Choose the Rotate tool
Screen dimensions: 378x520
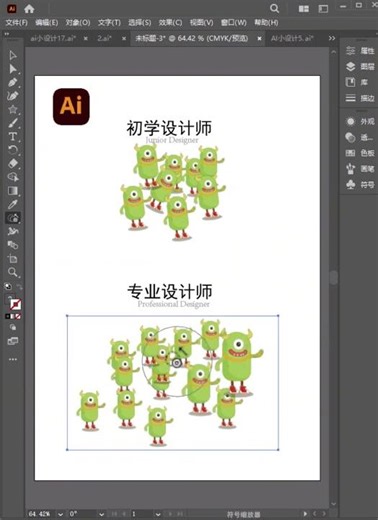tap(13, 150)
